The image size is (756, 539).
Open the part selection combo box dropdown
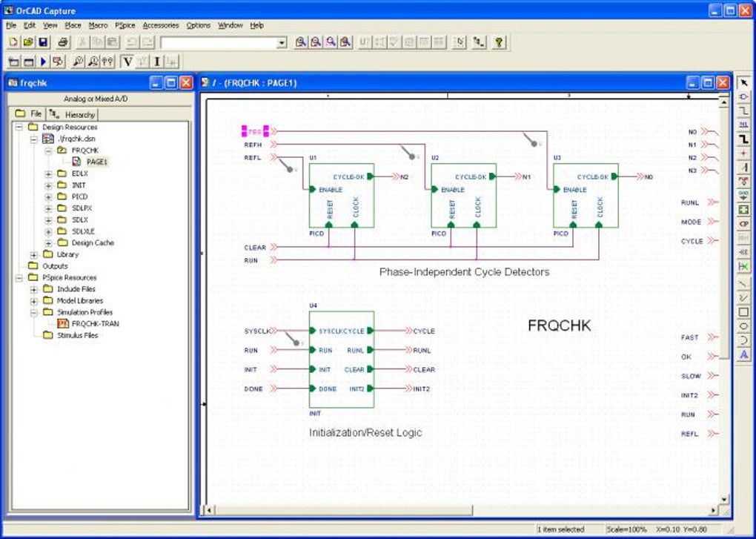pos(282,43)
